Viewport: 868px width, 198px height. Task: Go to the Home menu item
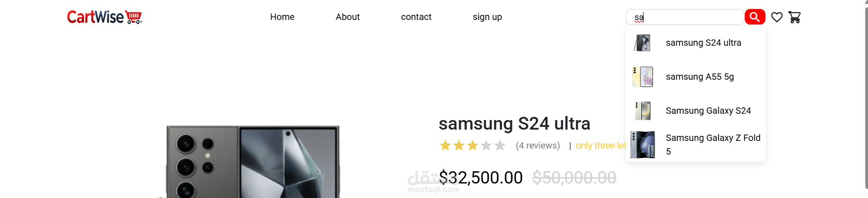282,17
